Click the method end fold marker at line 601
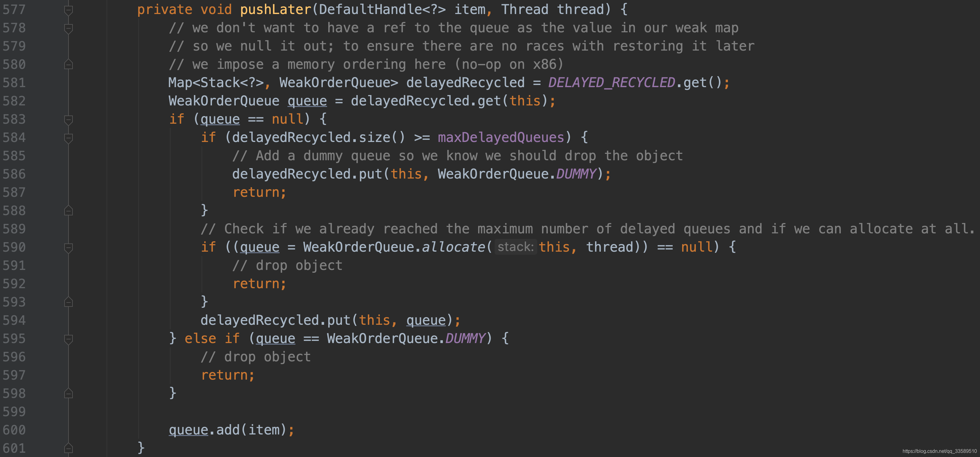The image size is (980, 457). (69, 448)
